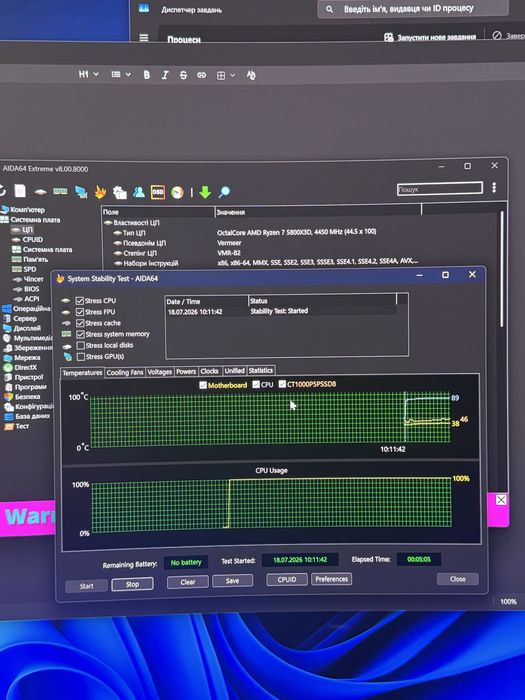Switch to the Cooling Fans tab
The image size is (525, 700).
pyautogui.click(x=125, y=372)
